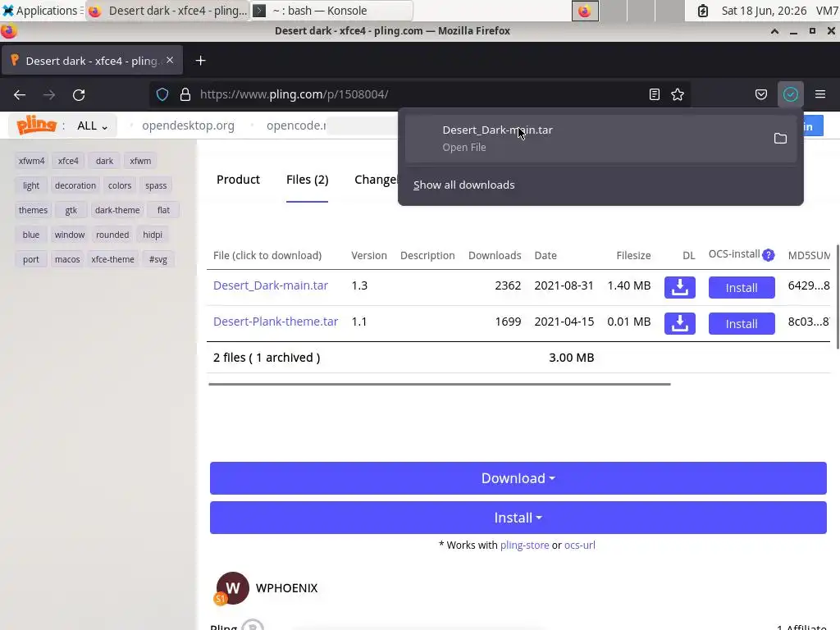
Task: Bookmark this page with the star
Action: 678,95
